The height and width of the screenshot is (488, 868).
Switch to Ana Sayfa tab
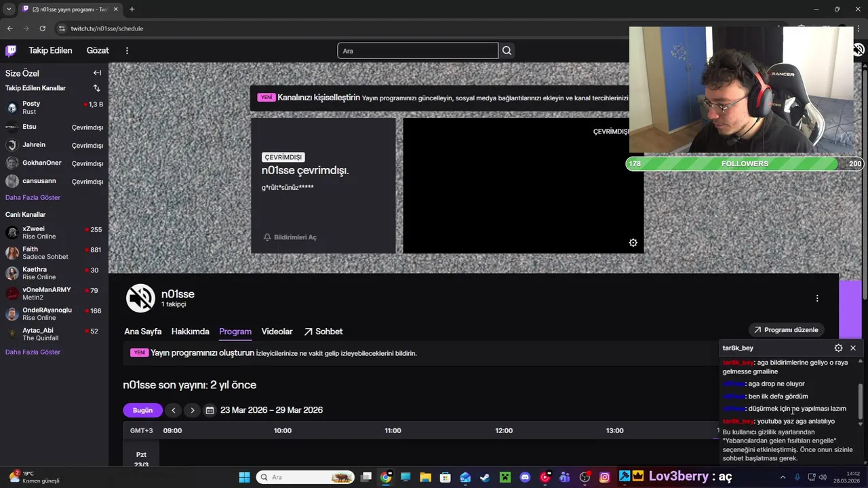142,331
